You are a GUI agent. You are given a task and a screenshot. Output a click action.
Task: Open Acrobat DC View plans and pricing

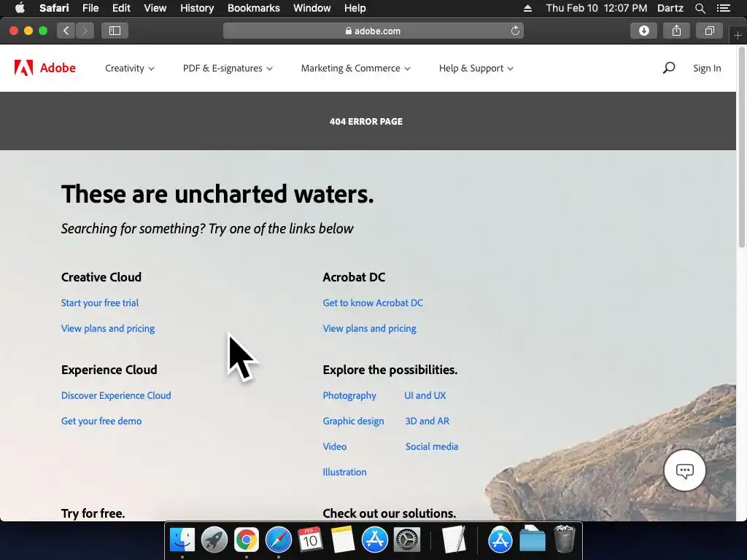[x=369, y=329]
